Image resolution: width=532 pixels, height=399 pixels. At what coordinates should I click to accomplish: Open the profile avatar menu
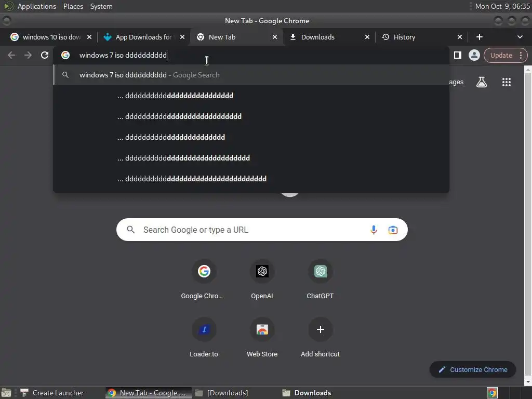pyautogui.click(x=474, y=55)
